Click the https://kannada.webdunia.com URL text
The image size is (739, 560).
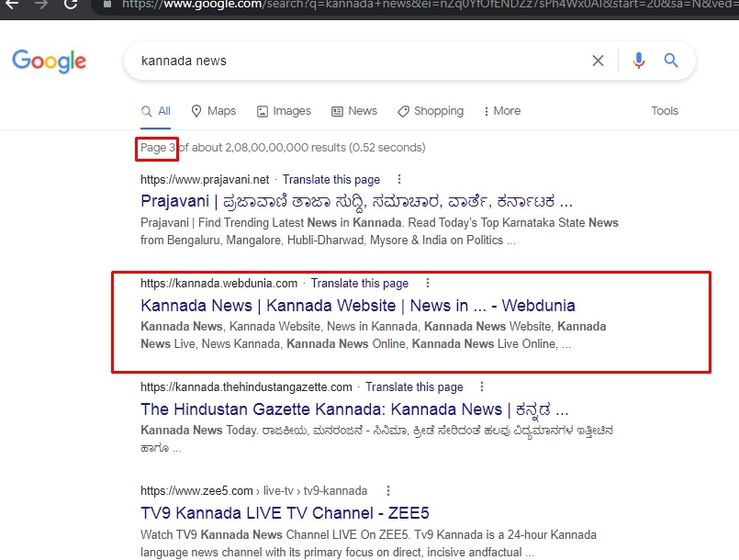(219, 284)
